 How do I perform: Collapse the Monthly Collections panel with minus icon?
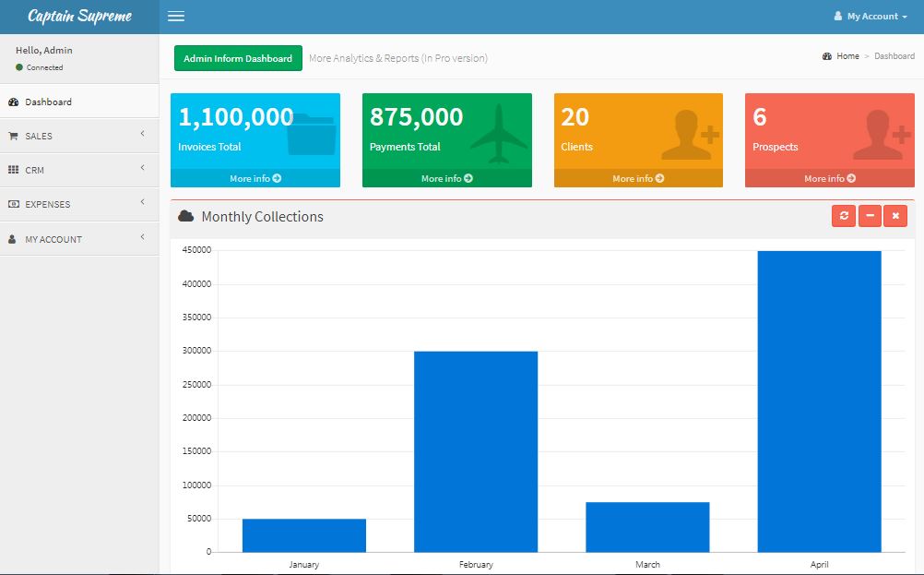click(x=869, y=216)
